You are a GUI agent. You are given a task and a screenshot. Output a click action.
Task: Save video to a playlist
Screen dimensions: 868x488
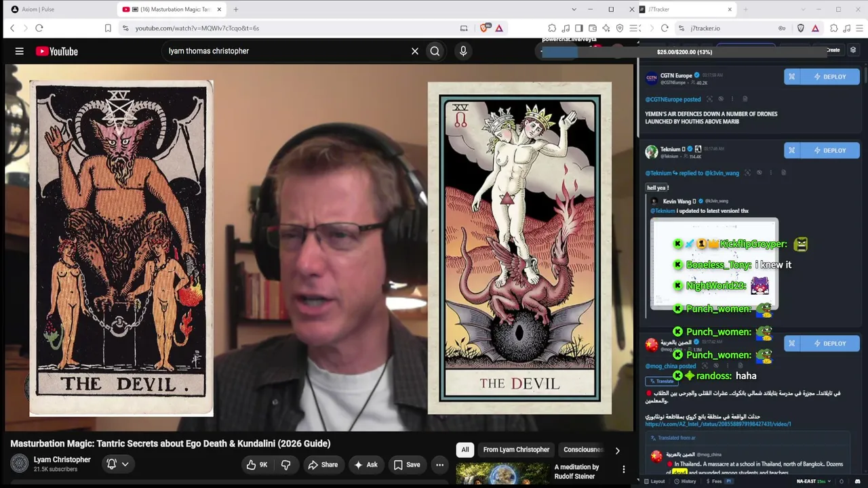[407, 464]
